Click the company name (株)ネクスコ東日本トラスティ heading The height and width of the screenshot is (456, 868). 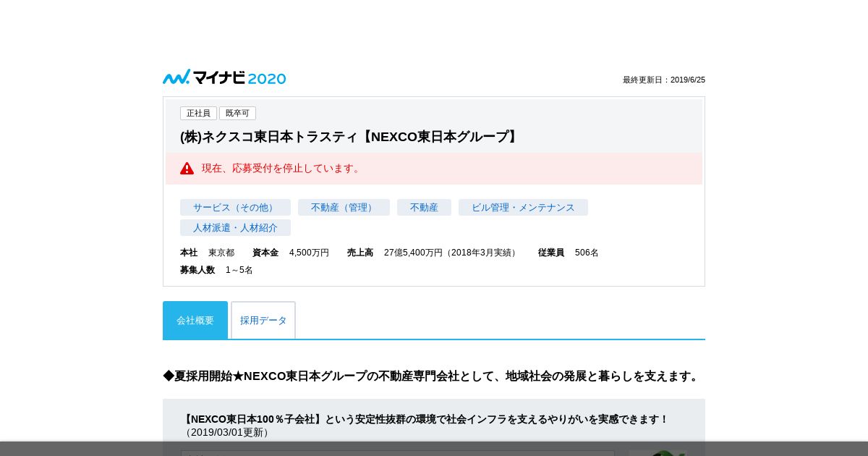351,137
